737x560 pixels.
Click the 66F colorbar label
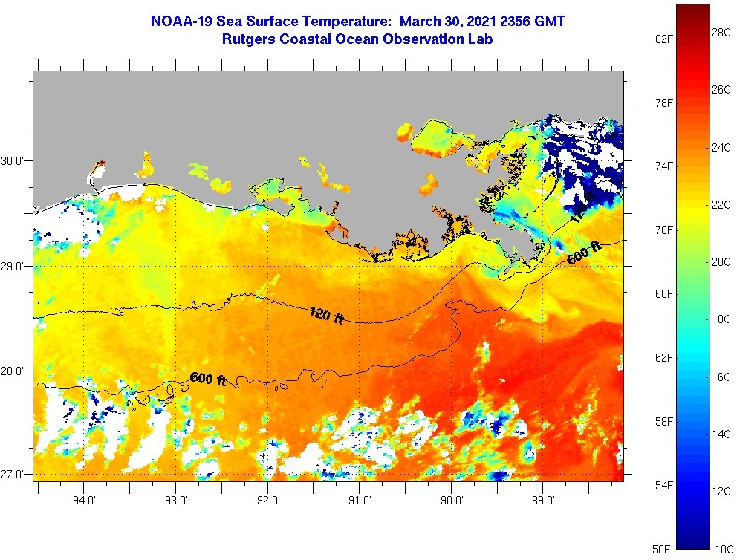(664, 294)
